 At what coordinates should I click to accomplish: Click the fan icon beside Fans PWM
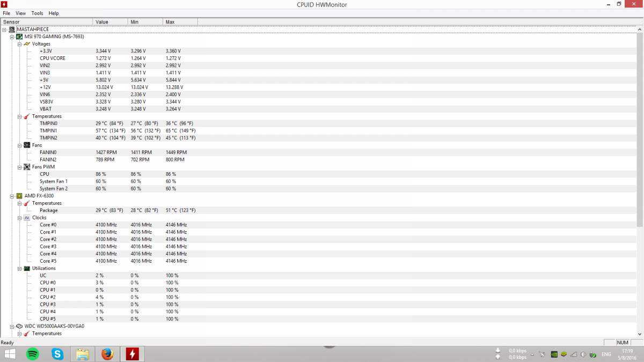(27, 167)
